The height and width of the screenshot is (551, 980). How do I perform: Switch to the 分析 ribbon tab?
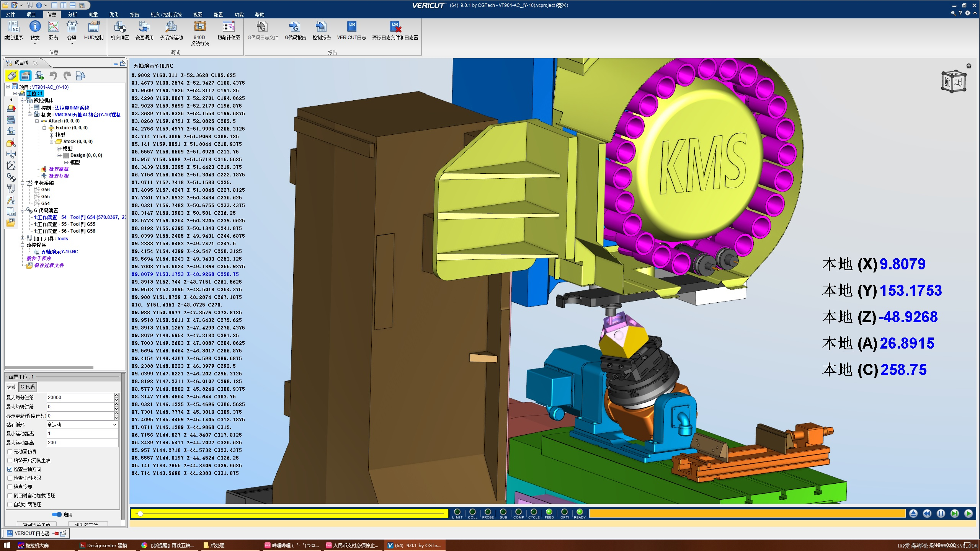[72, 15]
